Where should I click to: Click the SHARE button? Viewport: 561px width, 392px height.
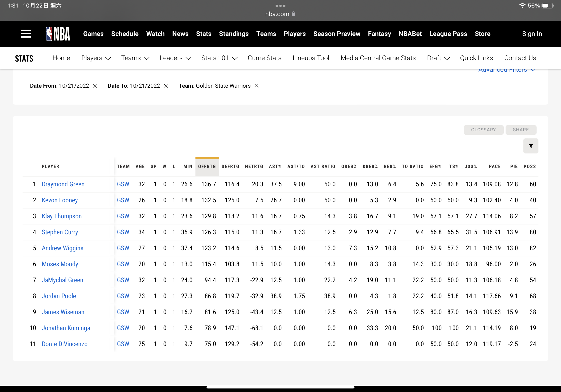[521, 130]
